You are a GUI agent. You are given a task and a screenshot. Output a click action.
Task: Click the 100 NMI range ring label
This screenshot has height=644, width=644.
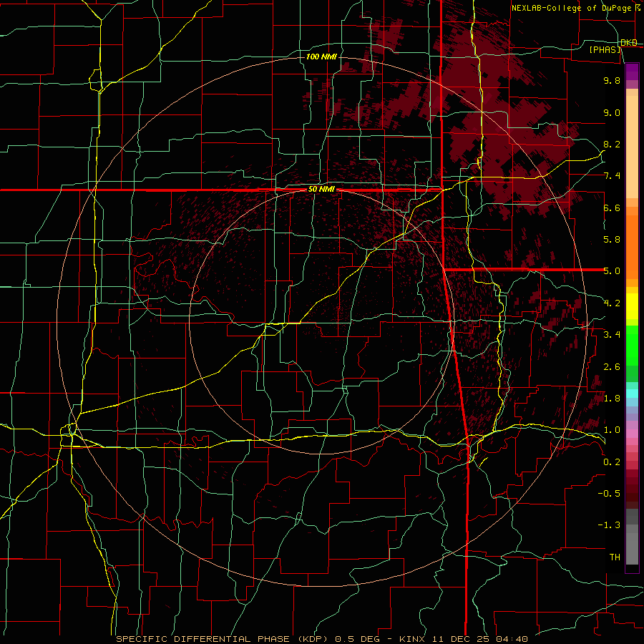pyautogui.click(x=321, y=57)
